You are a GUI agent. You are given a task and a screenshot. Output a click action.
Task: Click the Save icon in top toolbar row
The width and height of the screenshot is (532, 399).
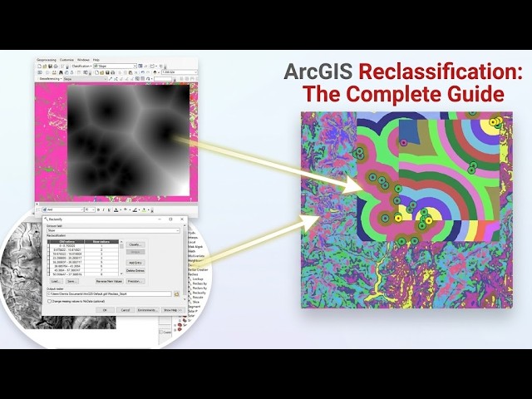pos(50,66)
